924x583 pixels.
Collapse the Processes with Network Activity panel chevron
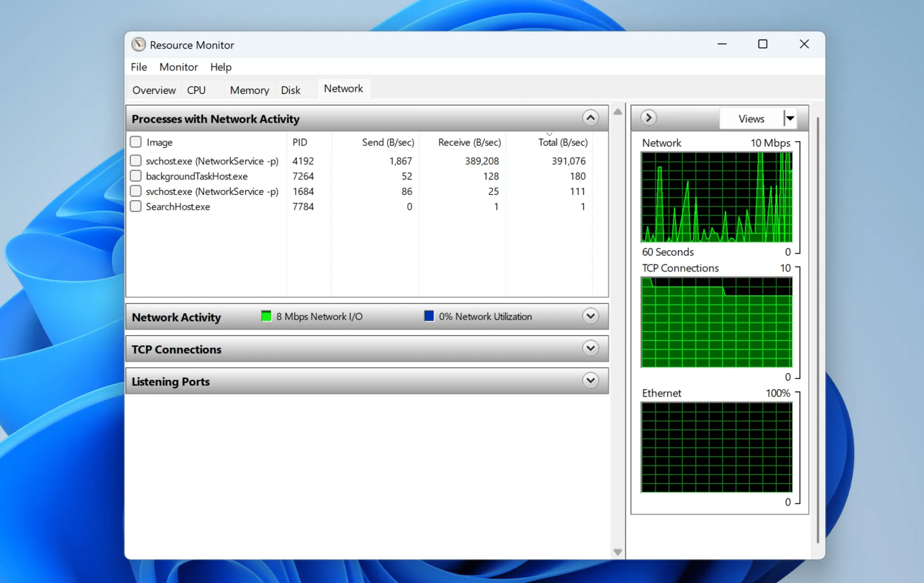point(590,118)
